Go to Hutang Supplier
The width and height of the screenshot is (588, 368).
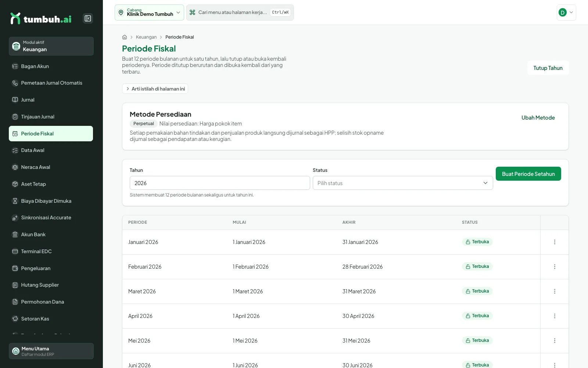[51, 285]
